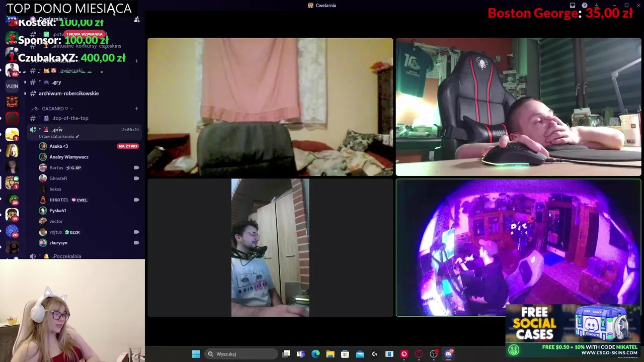Click the camera icon next to Bartus
The height and width of the screenshot is (362, 644).
click(136, 168)
